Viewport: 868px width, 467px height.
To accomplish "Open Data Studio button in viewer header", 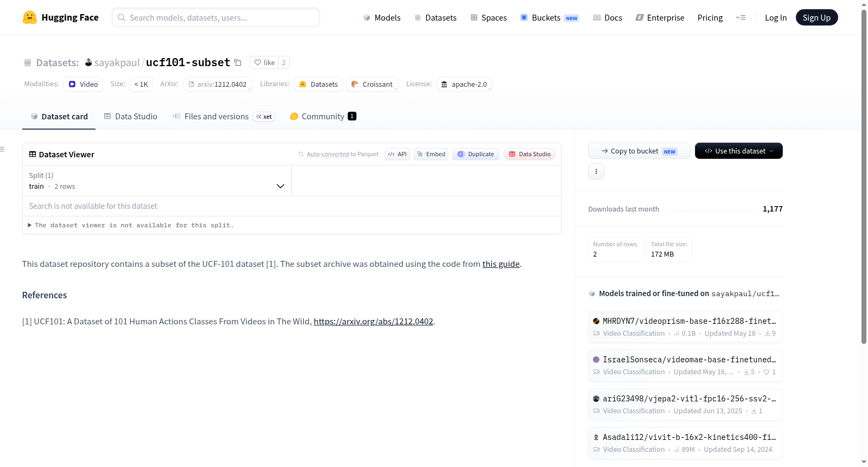I will [529, 154].
